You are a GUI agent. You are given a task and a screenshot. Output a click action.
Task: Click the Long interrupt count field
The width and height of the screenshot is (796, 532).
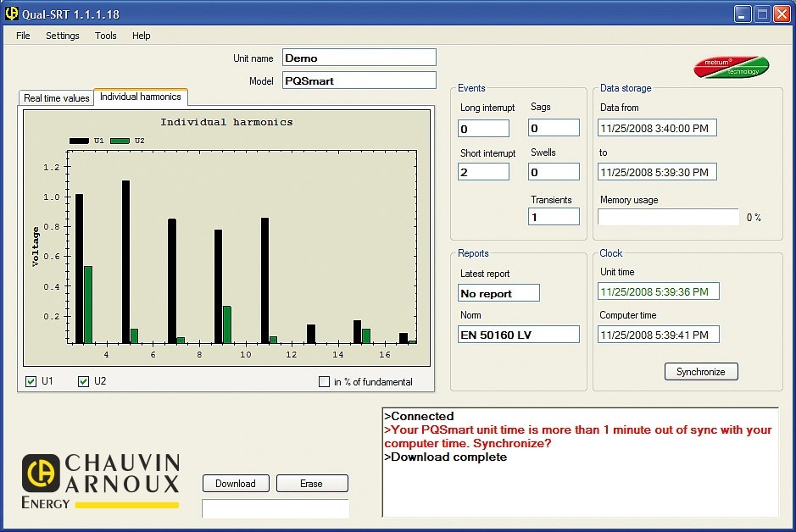483,128
